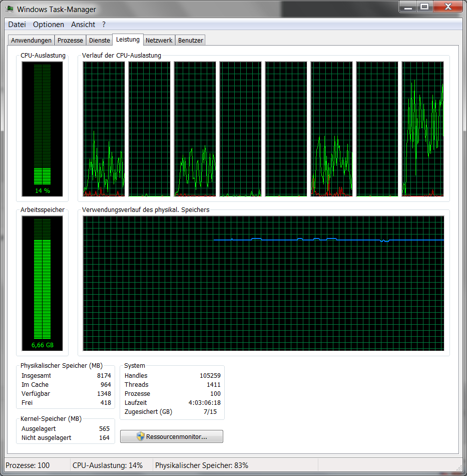Image resolution: width=467 pixels, height=476 pixels.
Task: Open the Optionen menu
Action: 49,24
